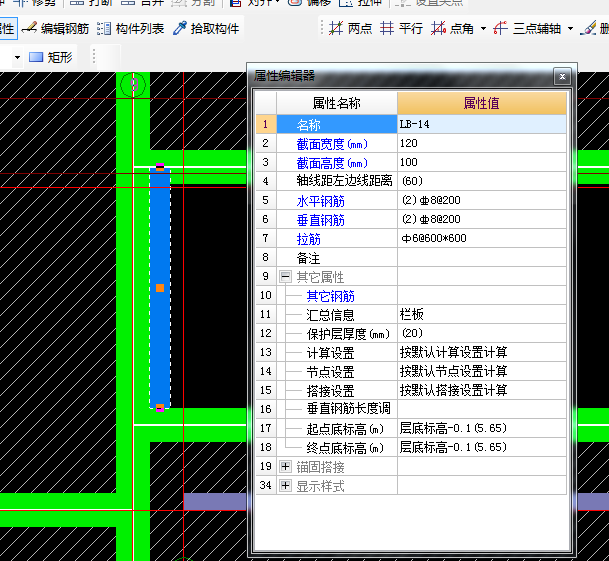This screenshot has height=561, width=609.
Task: Select the 备注 property label
Action: point(309,258)
